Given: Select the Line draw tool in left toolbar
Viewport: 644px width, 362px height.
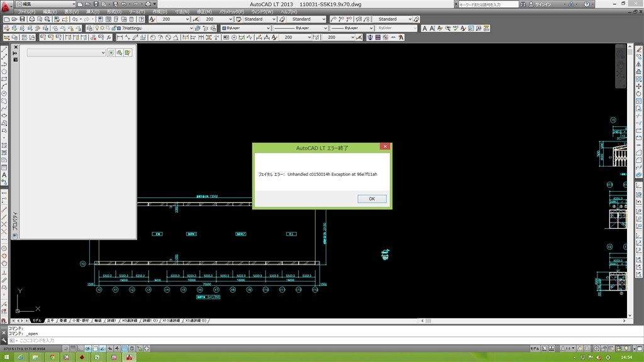Looking at the screenshot, I should [4, 49].
